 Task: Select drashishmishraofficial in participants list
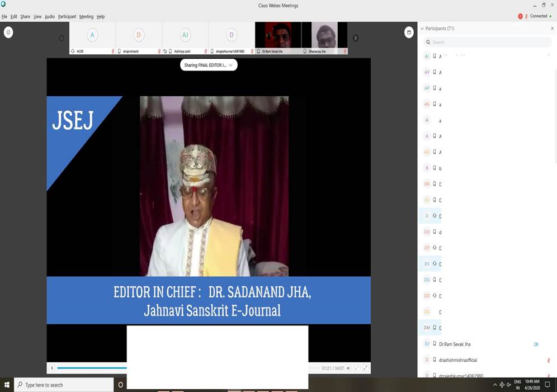click(488, 360)
